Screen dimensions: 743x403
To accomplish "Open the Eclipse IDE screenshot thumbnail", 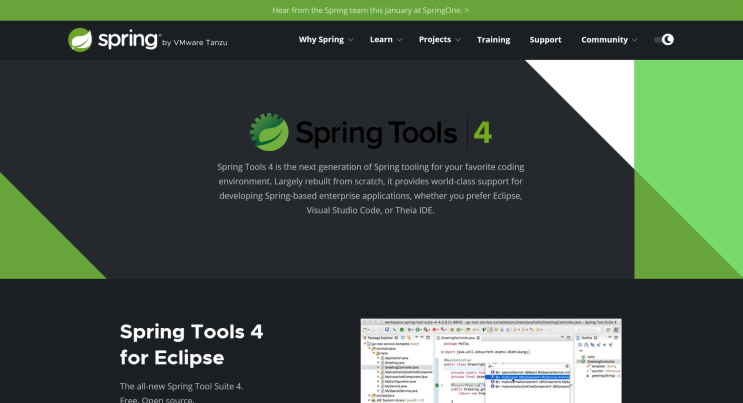I will pos(491,361).
